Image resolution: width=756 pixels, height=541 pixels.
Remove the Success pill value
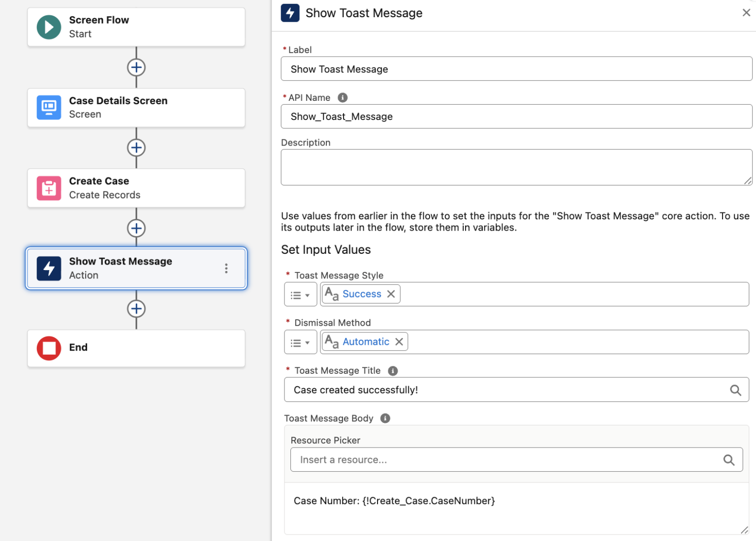(391, 294)
